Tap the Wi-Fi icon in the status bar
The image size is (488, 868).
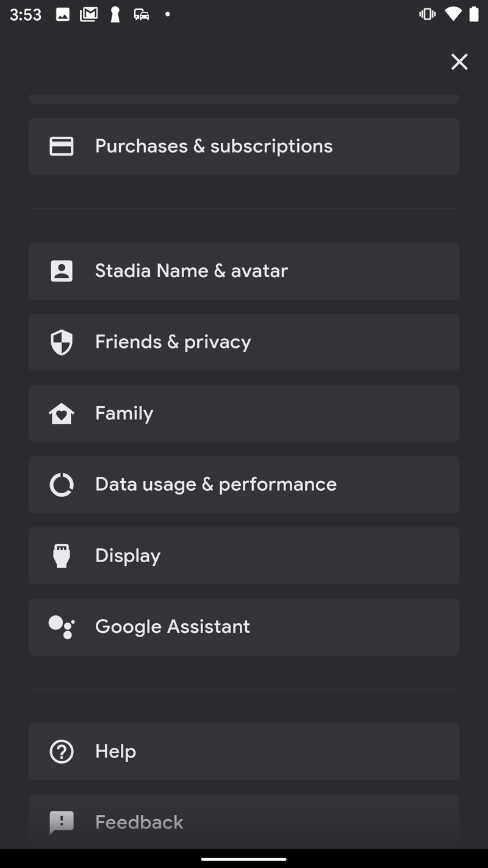pyautogui.click(x=453, y=14)
